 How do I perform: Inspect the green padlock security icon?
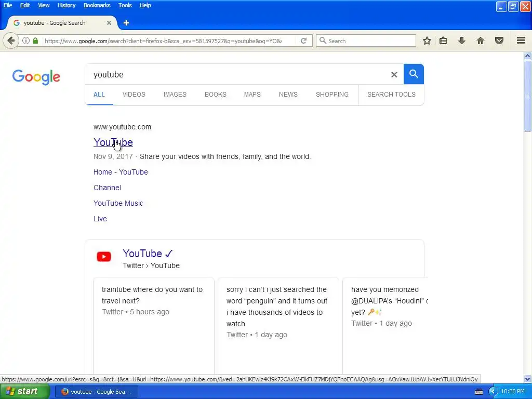pyautogui.click(x=35, y=41)
